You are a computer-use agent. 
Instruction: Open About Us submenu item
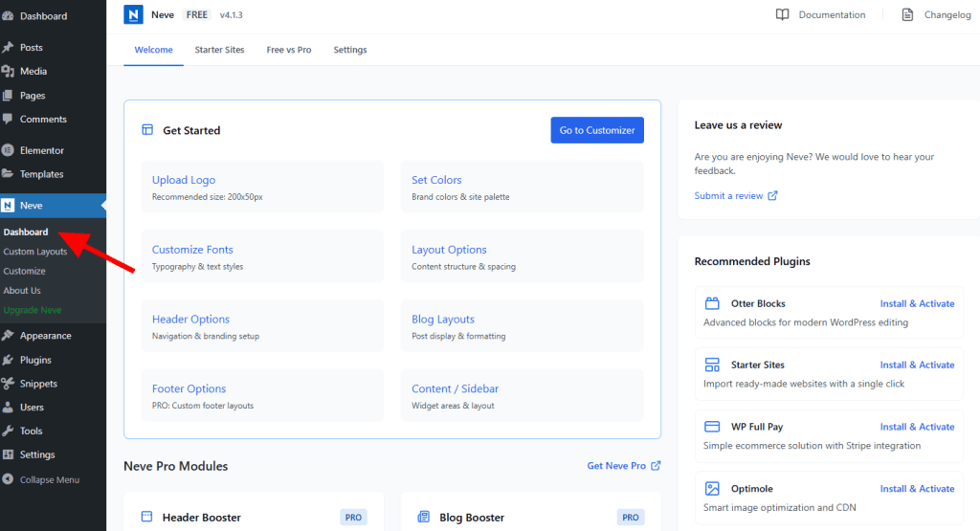[x=22, y=291]
